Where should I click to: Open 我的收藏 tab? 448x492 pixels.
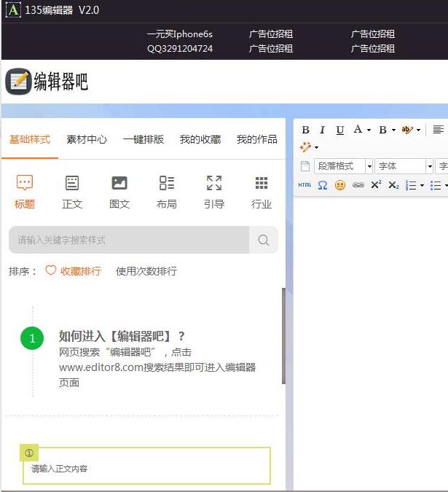(200, 139)
